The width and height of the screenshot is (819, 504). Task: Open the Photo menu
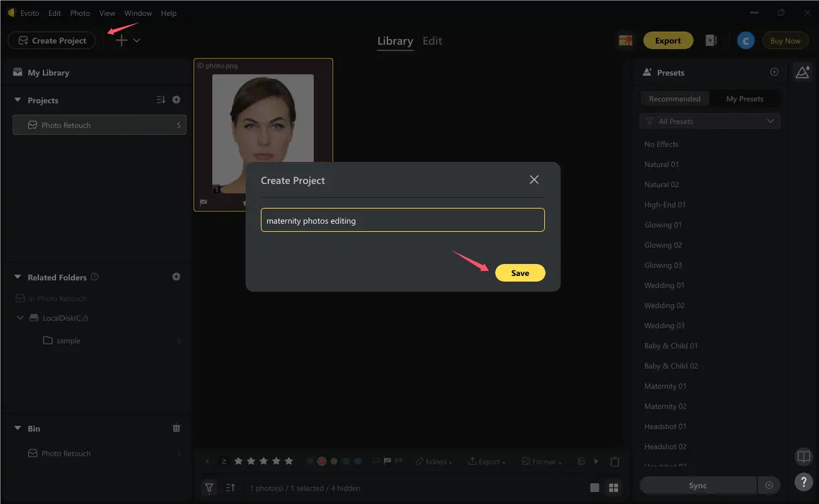80,13
